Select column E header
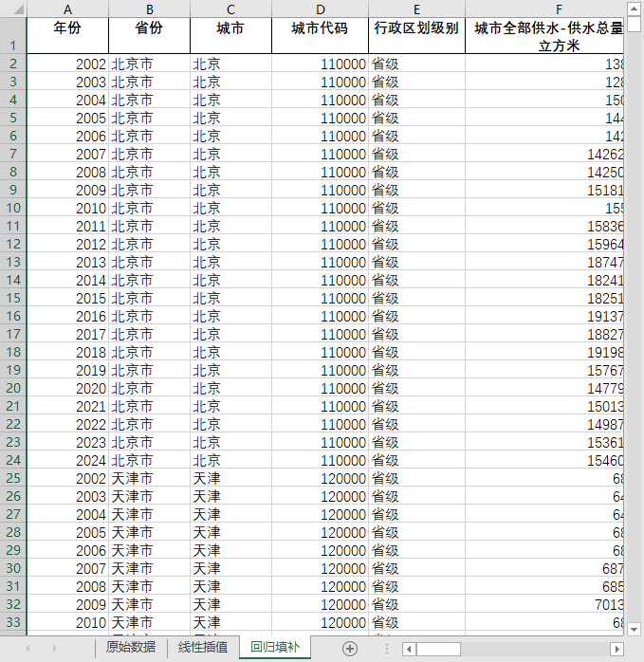Viewport: 644px width, 662px height. [x=416, y=9]
